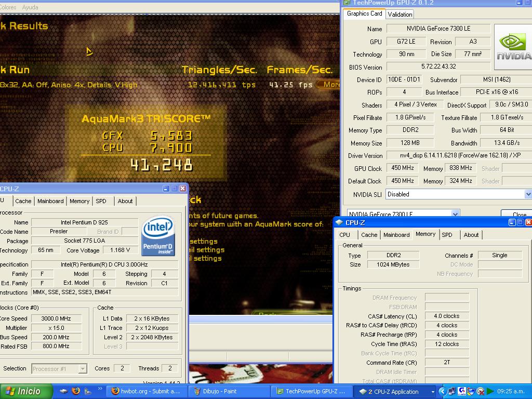Viewport: 532px width, 399px height.
Task: Open CPU tab in right CPU-Z window
Action: click(x=345, y=235)
